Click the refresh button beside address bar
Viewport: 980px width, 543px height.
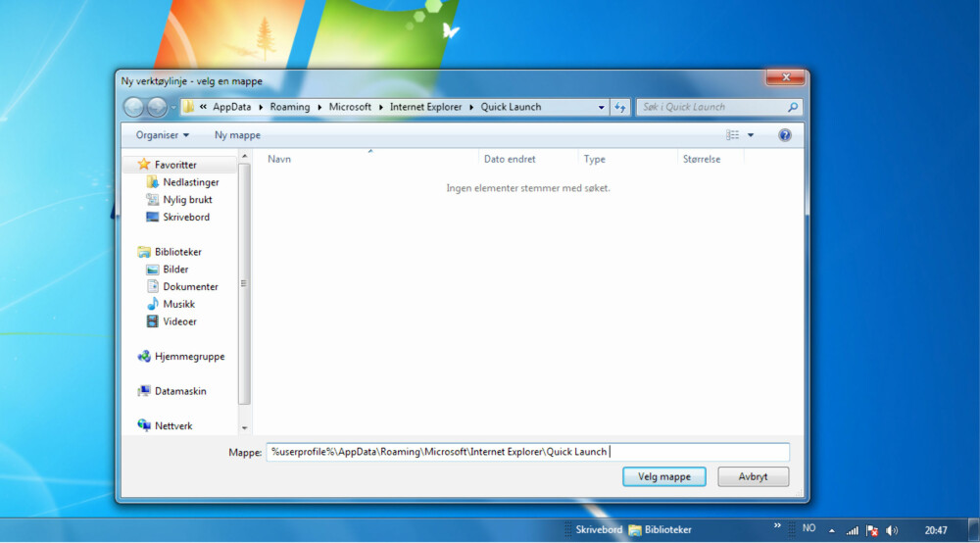coord(620,108)
